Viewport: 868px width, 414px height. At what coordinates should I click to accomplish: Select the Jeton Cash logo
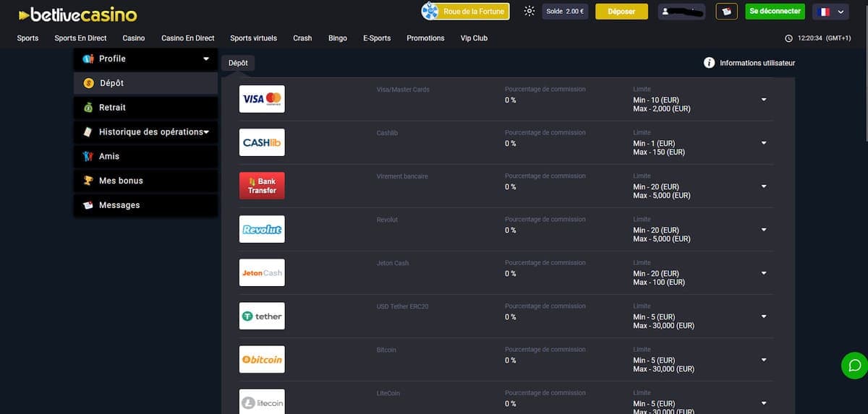[x=262, y=272]
